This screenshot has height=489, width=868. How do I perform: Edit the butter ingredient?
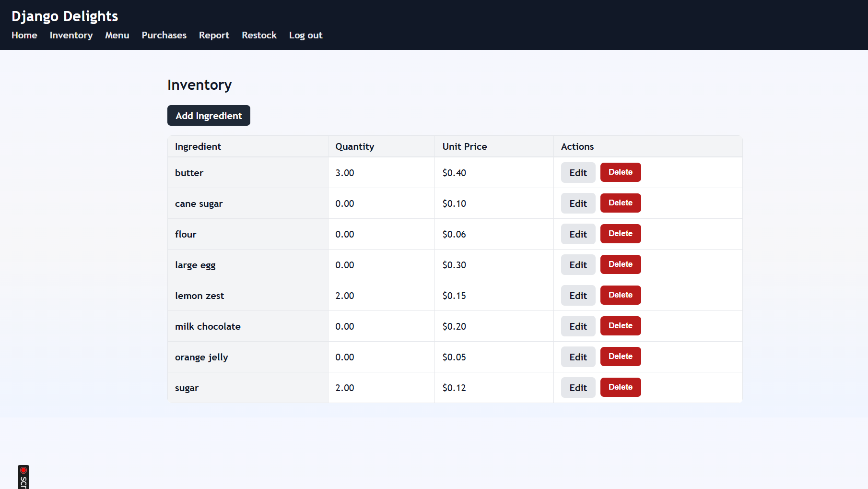[578, 173]
